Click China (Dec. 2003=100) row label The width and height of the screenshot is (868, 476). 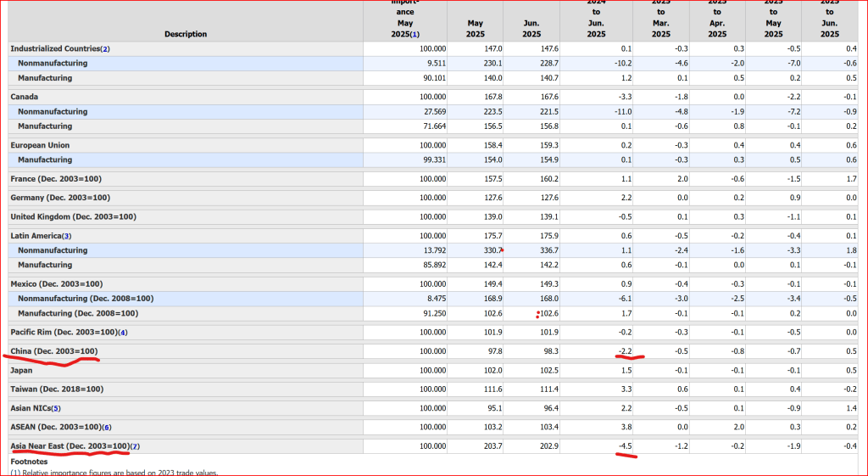point(54,351)
